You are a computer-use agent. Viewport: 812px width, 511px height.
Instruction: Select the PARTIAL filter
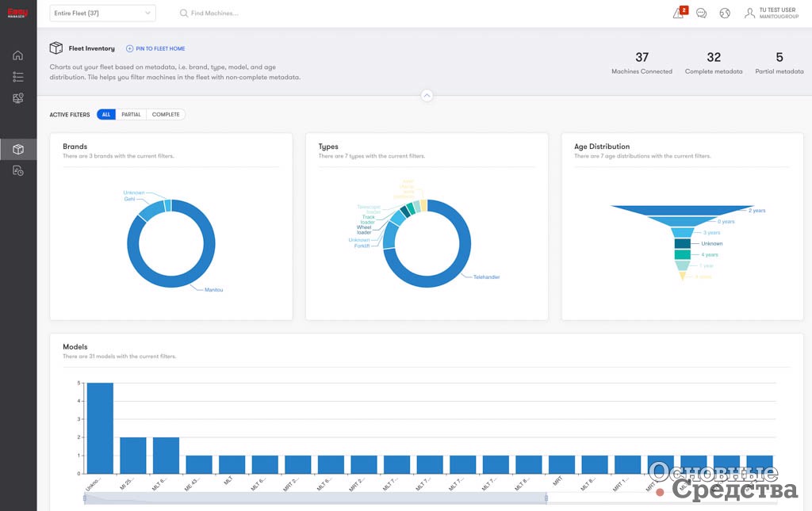point(131,114)
